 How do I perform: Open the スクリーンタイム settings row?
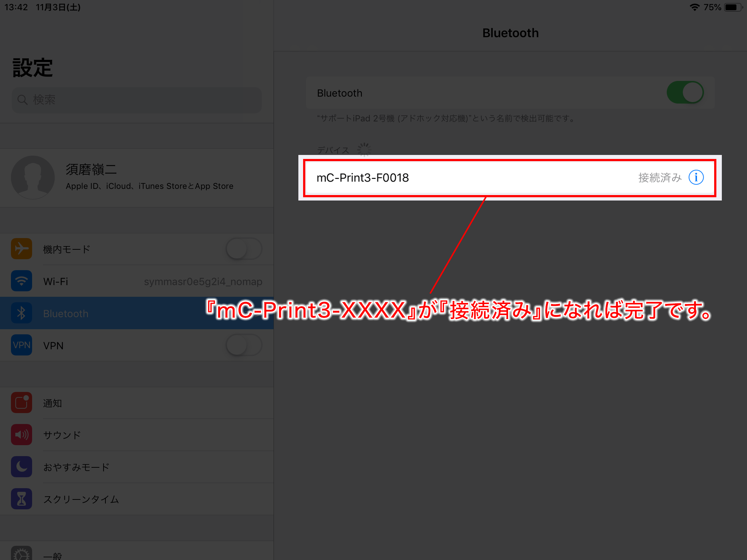click(x=137, y=499)
